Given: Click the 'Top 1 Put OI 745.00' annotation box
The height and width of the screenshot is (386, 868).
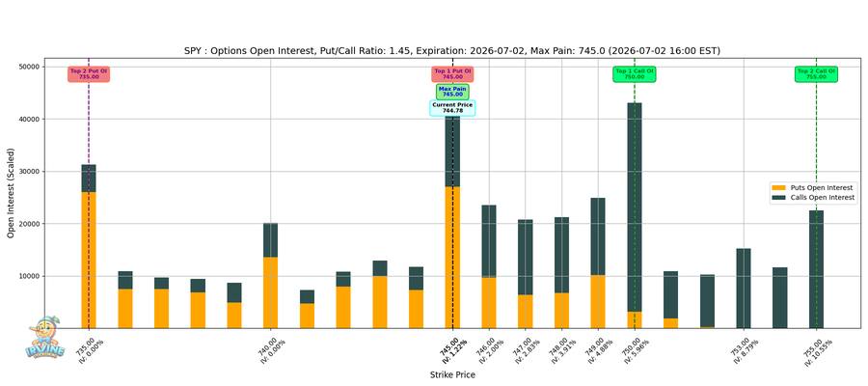Looking at the screenshot, I should click(x=452, y=74).
